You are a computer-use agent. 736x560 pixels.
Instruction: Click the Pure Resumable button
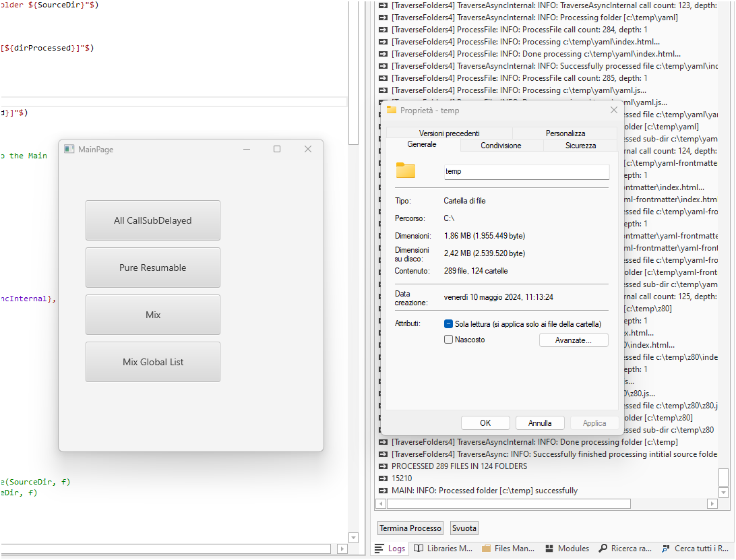[x=152, y=268]
